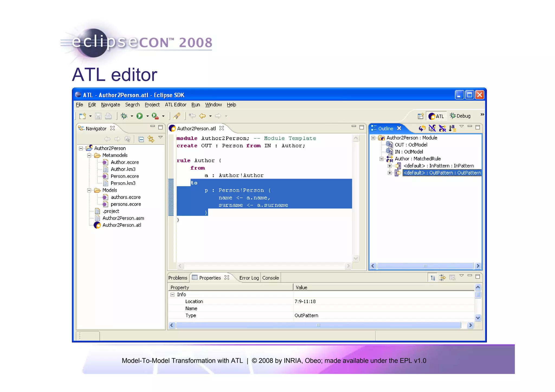Image resolution: width=555 pixels, height=392 pixels.
Task: Open External Tools run icon
Action: pos(155,116)
